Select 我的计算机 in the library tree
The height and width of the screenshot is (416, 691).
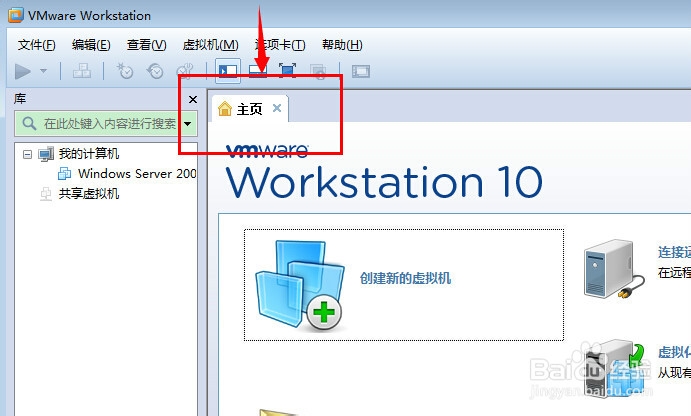(x=89, y=154)
